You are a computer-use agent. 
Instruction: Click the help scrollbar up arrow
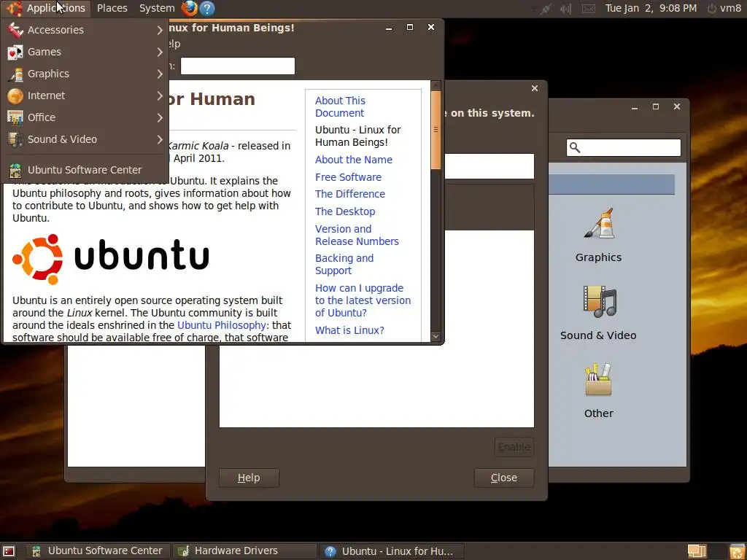[x=436, y=86]
